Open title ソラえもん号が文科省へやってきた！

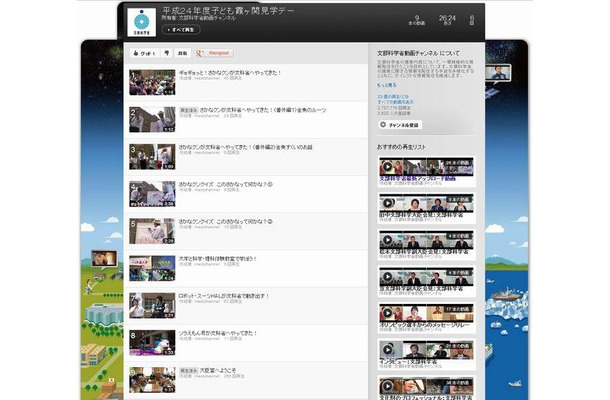point(218,333)
